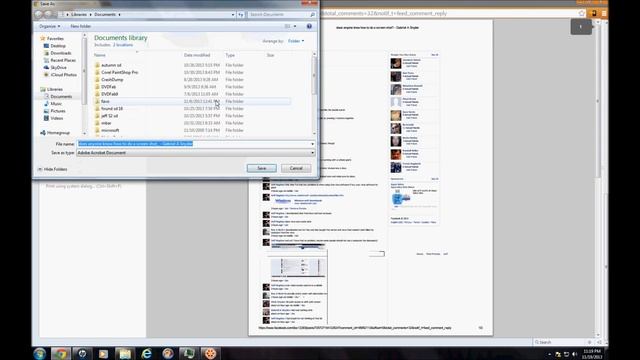Click the Chrome taskbar icon
Viewport: 640px width, 360px height.
point(61,353)
